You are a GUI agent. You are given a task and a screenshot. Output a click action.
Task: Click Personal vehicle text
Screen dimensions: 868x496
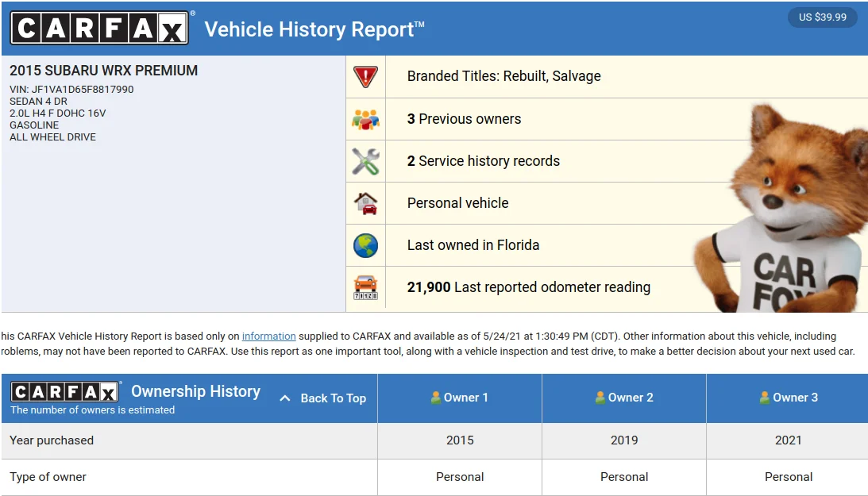pyautogui.click(x=457, y=203)
